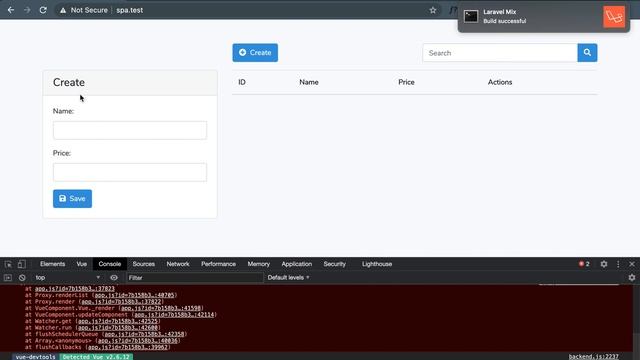Open the Proxy.renderList source link
This screenshot has width=640, height=360.
134,295
